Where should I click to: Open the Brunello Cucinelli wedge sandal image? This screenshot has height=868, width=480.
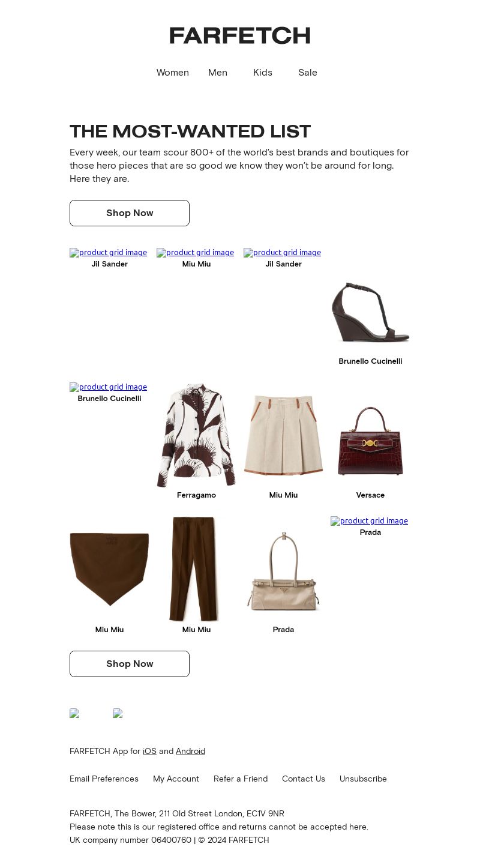click(x=370, y=313)
